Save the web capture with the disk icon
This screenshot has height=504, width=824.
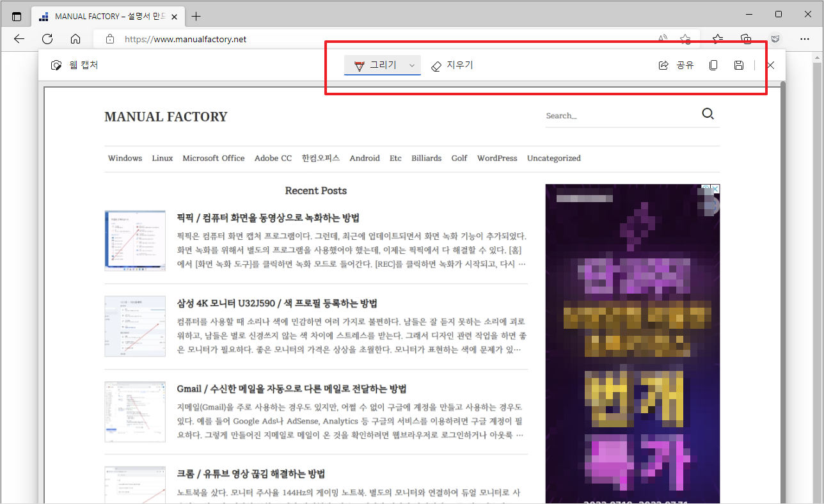tap(739, 65)
